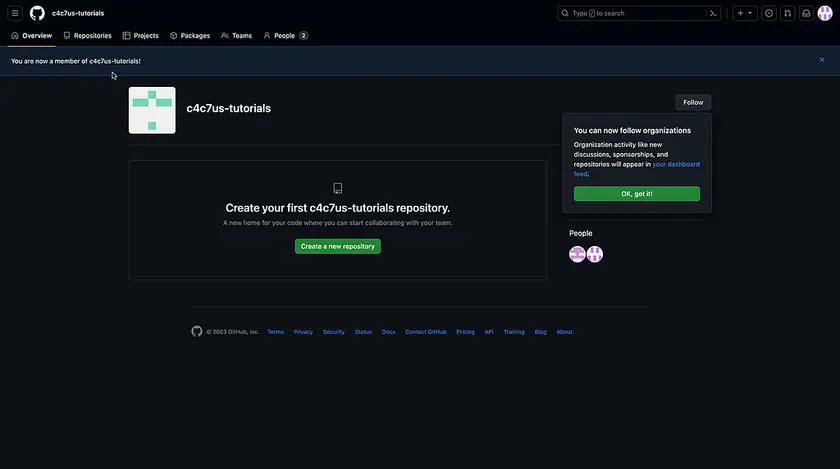Follow the c4c7us-tutorials organization

(x=693, y=102)
